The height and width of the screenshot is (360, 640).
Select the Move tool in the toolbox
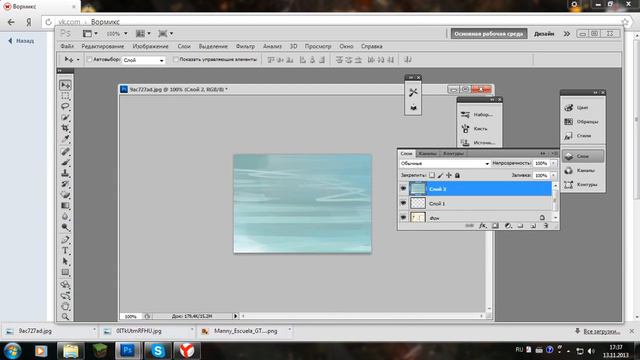point(65,85)
